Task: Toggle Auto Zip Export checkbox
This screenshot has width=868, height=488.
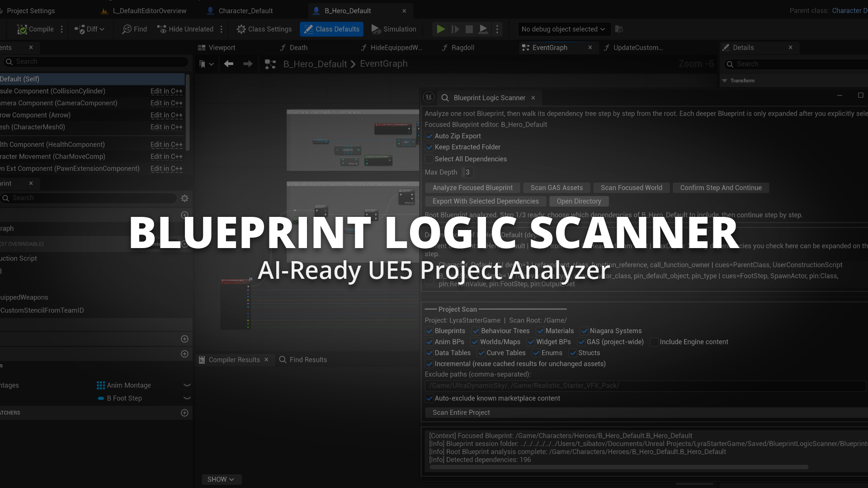Action: (429, 136)
